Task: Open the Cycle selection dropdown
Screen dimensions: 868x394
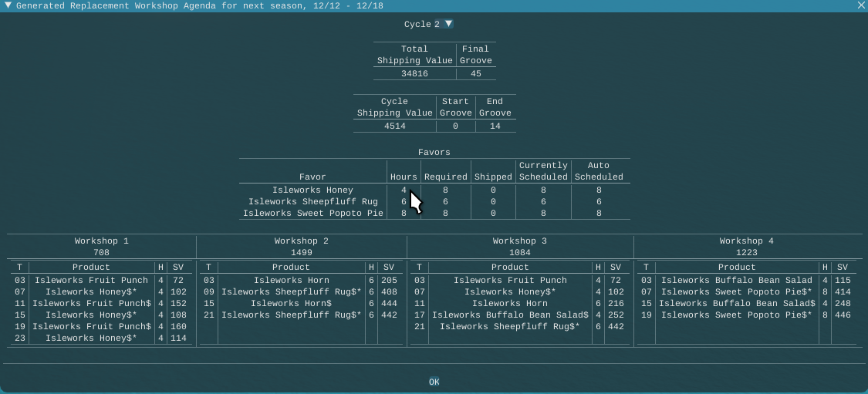Action: [449, 24]
